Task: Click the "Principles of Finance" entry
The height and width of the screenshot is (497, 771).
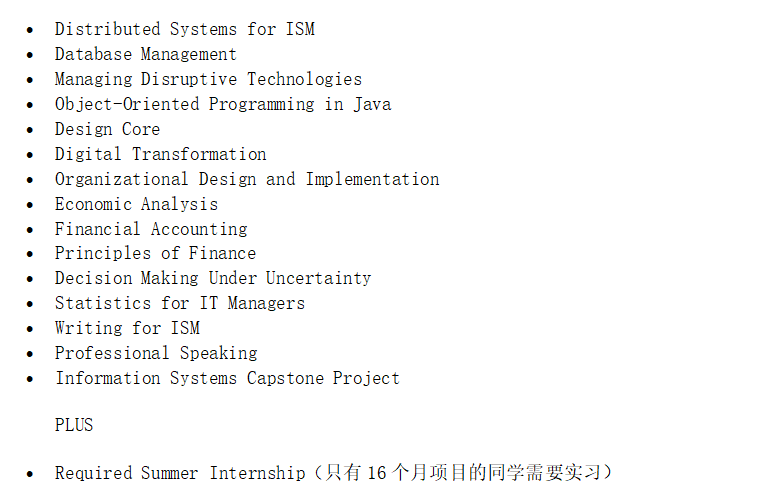Action: point(155,254)
